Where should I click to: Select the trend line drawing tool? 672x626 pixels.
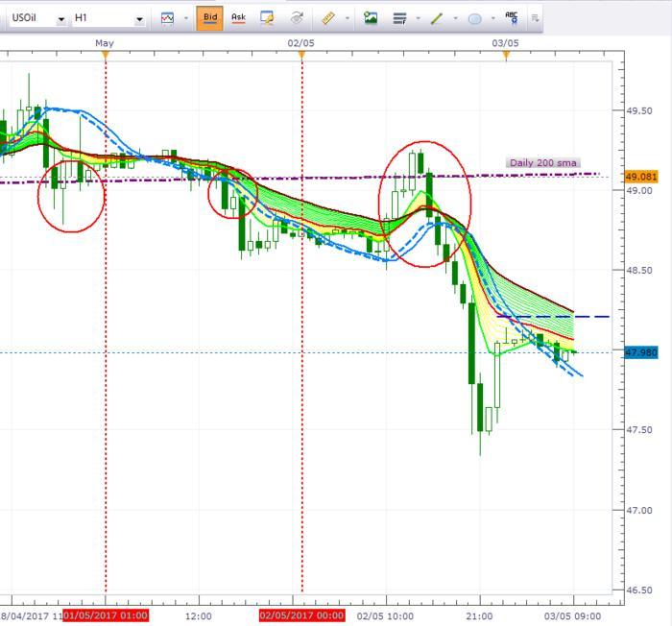point(437,18)
